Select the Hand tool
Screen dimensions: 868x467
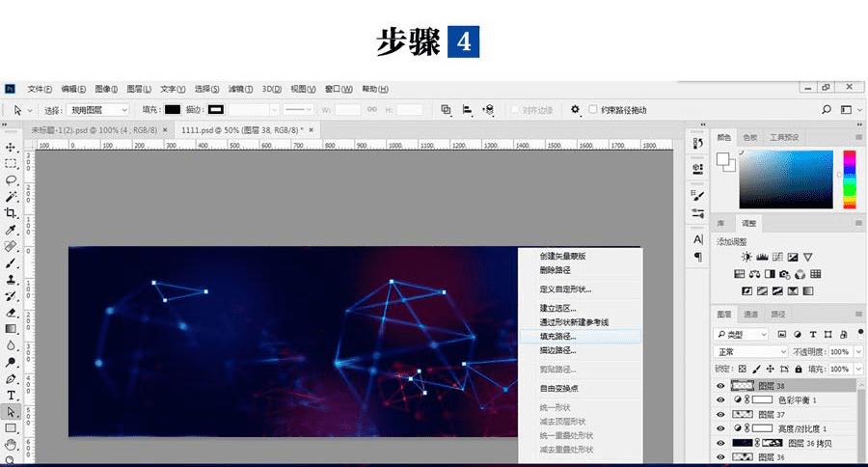[x=11, y=444]
